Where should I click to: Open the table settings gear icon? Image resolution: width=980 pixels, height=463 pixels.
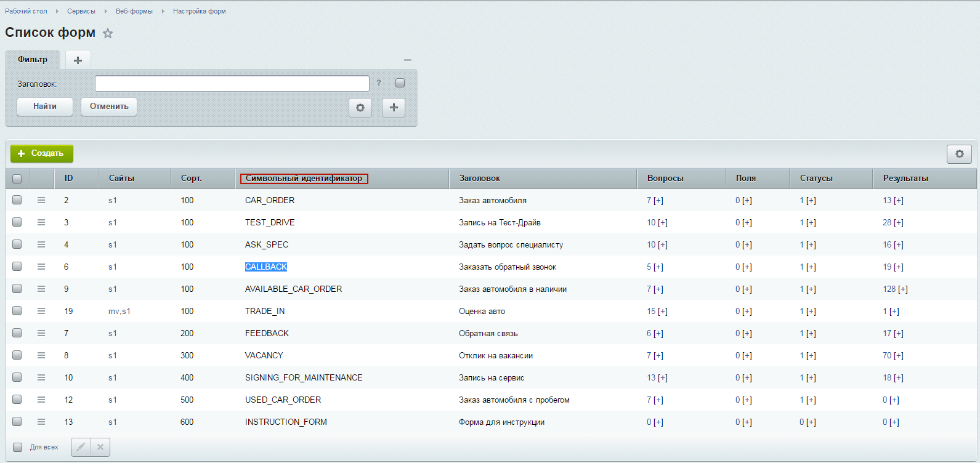959,154
